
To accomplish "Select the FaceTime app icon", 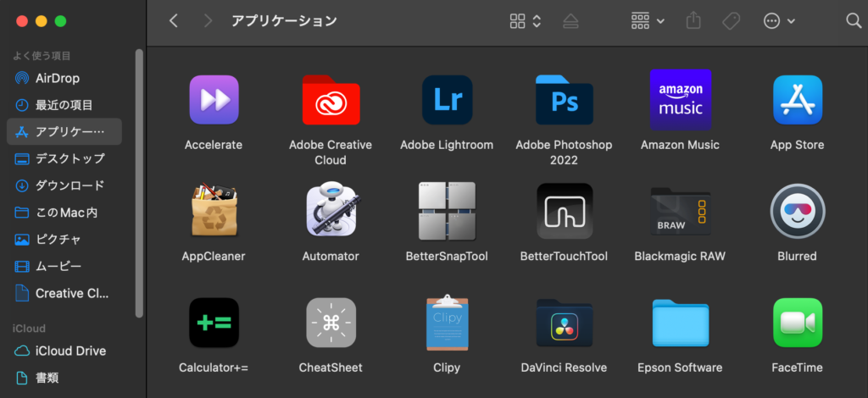I will (798, 323).
